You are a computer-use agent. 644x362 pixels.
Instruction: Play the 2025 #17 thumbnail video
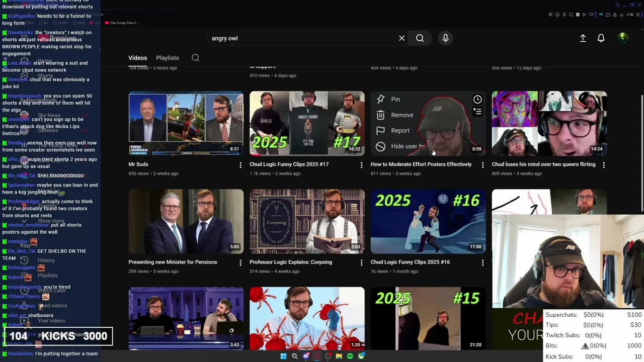(x=307, y=123)
